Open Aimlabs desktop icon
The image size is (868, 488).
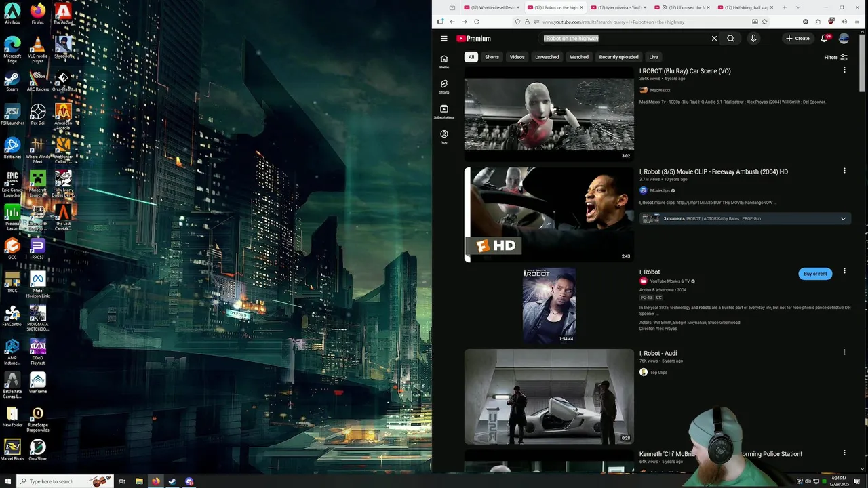pyautogui.click(x=12, y=14)
